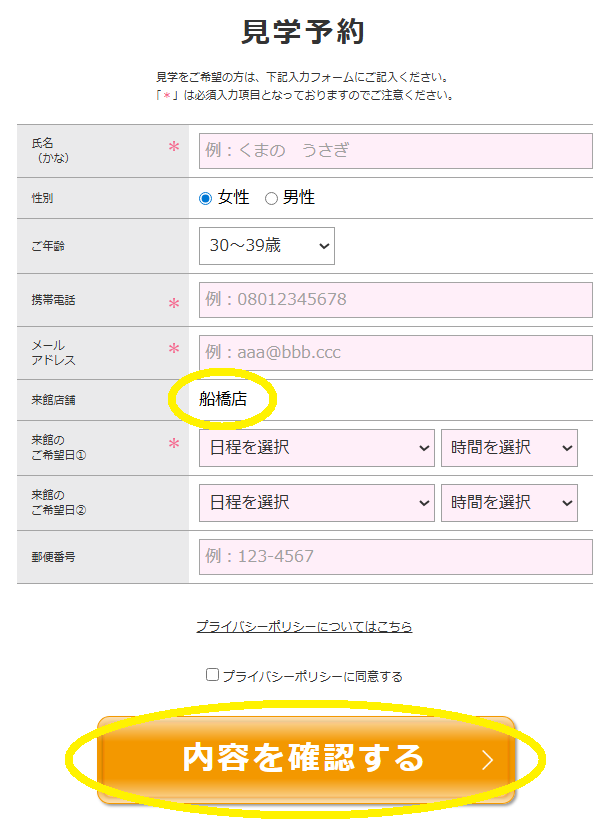Click the 氏名（かな） name input field
The width and height of the screenshot is (612, 821).
(x=395, y=151)
